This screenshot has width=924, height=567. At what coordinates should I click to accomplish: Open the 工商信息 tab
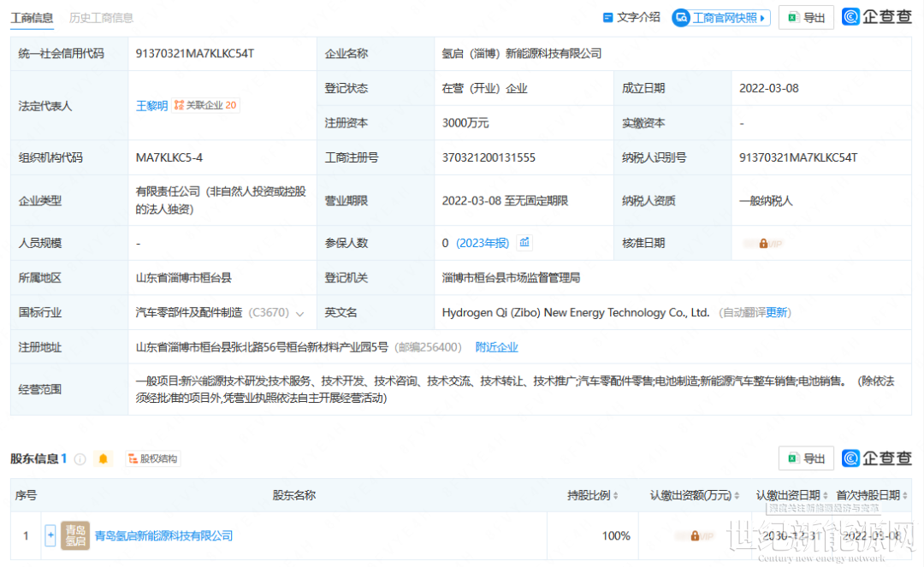[x=32, y=18]
